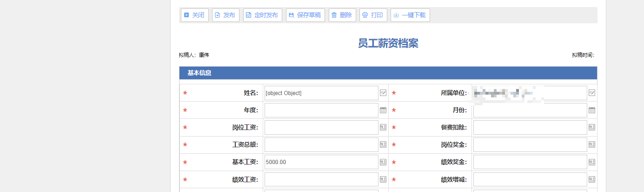This screenshot has height=192, width=644.
Task: Click the 拟稿时间 label
Action: coord(583,55)
